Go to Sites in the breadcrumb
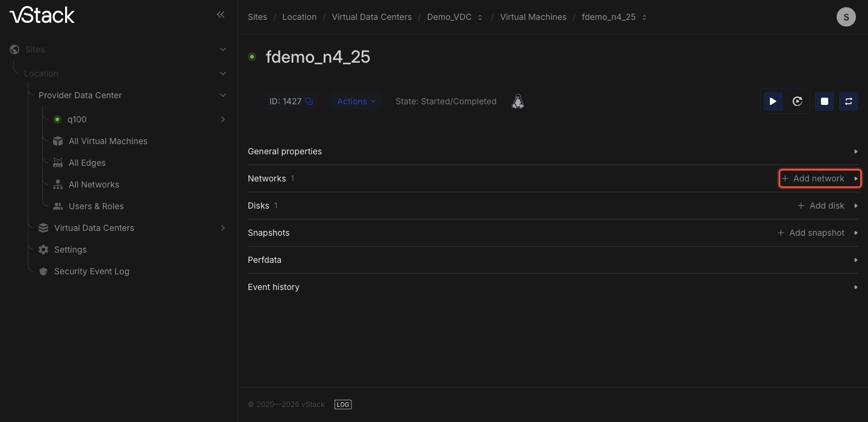Viewport: 868px width, 422px height. [257, 17]
